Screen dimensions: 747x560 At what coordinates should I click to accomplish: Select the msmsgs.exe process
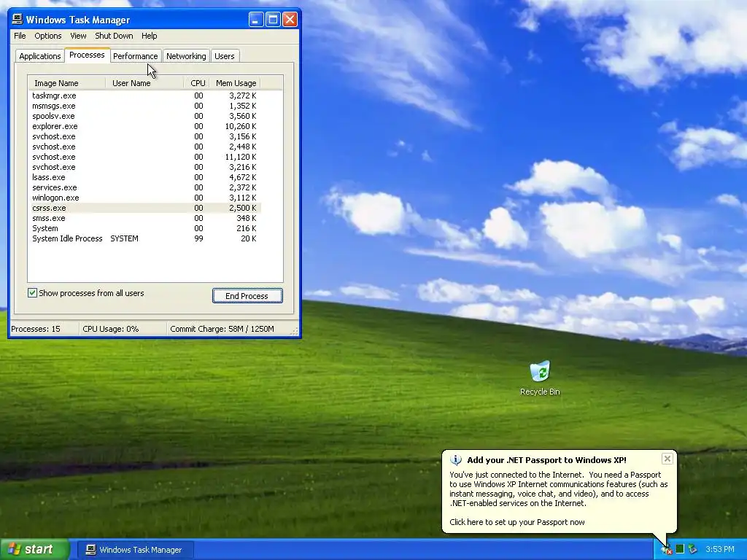(x=144, y=106)
